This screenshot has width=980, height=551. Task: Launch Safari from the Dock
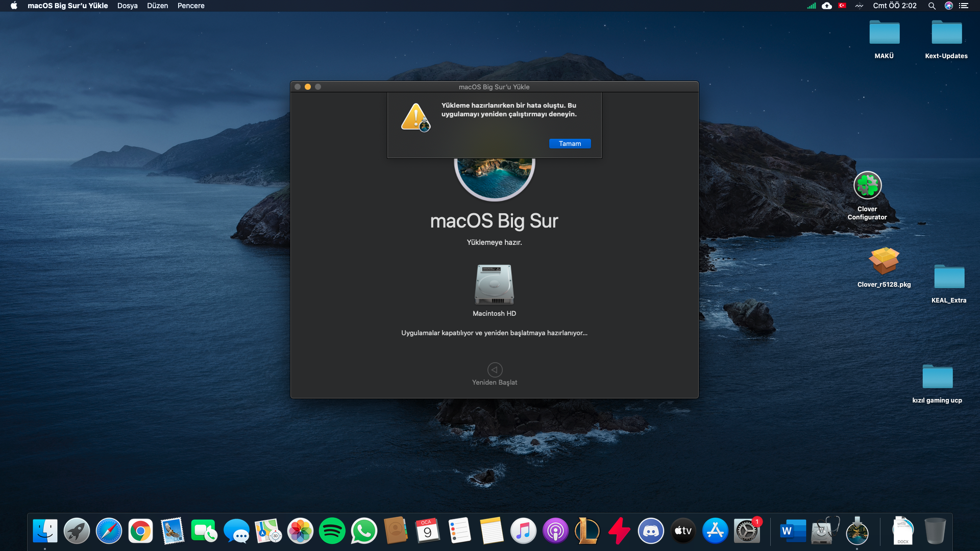109,531
